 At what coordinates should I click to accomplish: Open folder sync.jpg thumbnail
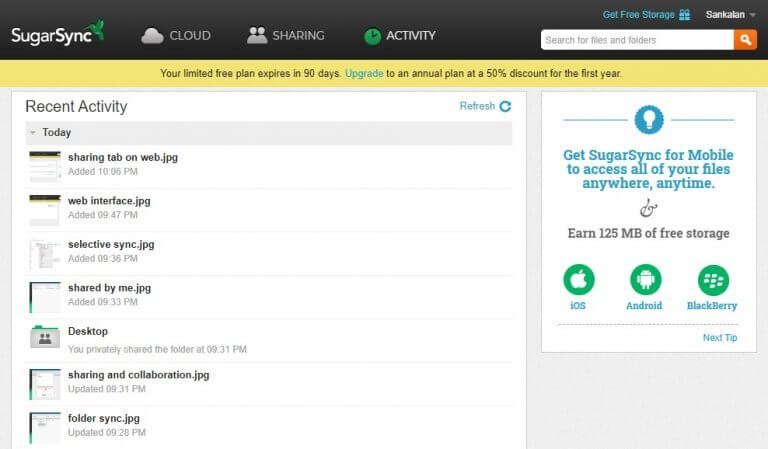[x=45, y=428]
